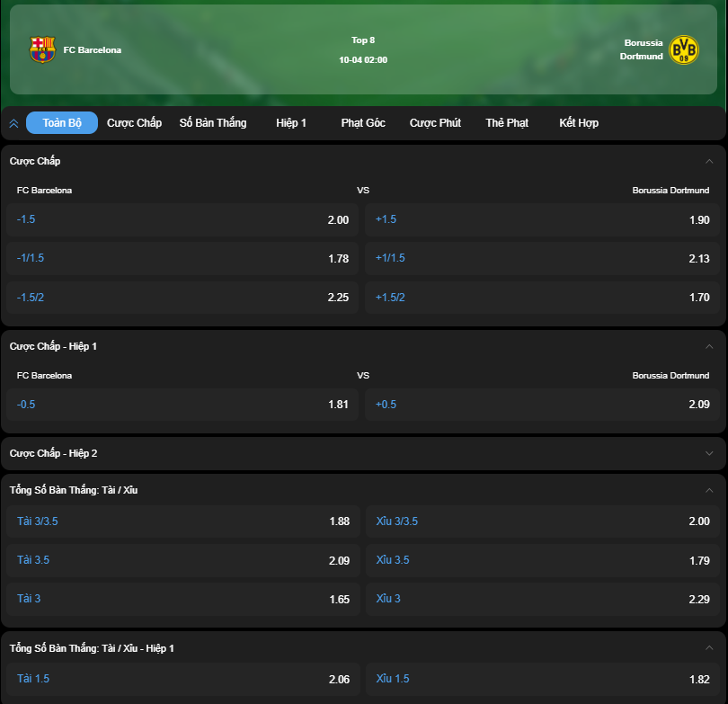This screenshot has width=728, height=704.
Task: Open the Thẻ Phạt tab
Action: [x=507, y=122]
